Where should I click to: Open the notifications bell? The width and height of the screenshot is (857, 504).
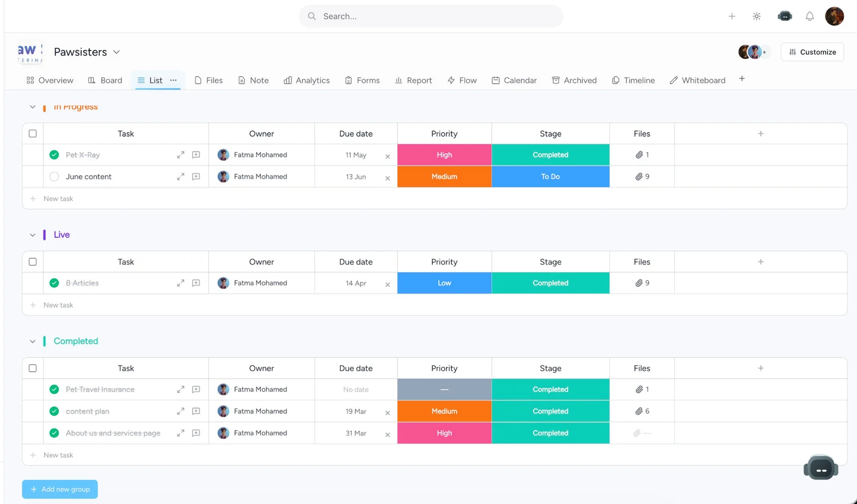[x=810, y=16]
